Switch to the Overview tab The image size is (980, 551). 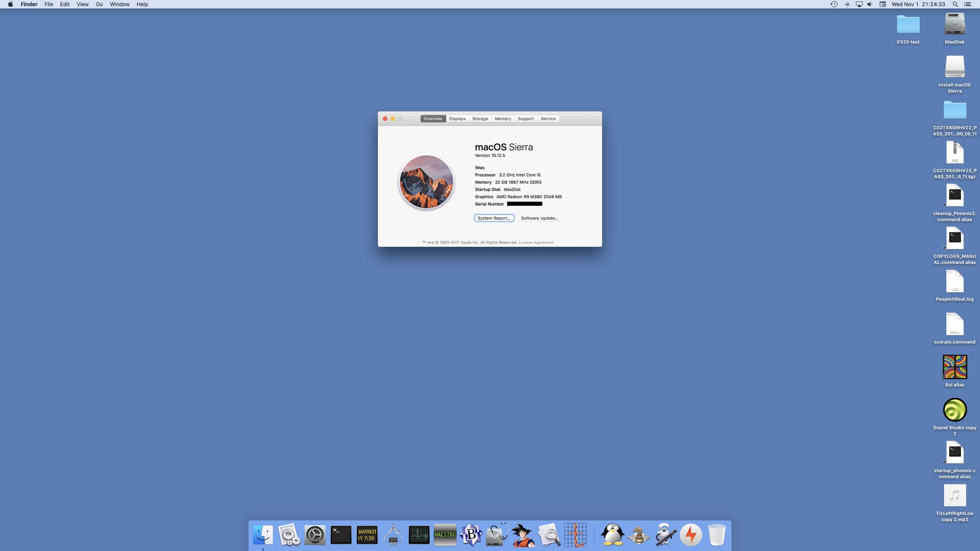click(433, 119)
